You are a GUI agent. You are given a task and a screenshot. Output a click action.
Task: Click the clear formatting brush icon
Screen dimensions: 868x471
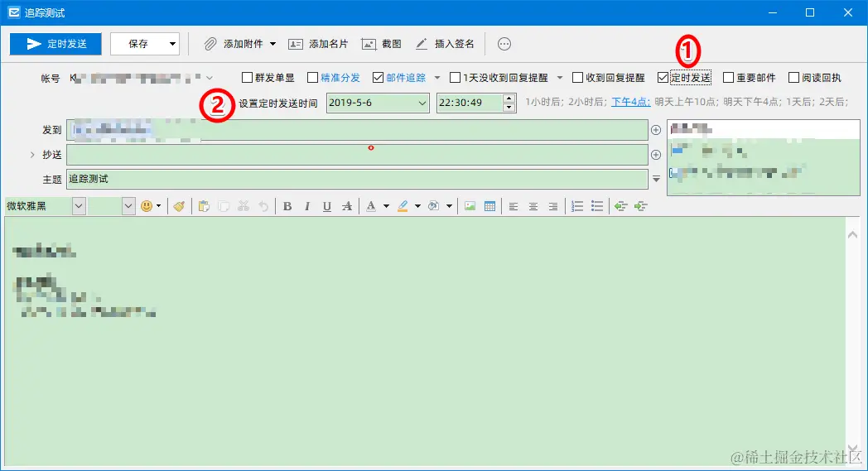click(179, 206)
